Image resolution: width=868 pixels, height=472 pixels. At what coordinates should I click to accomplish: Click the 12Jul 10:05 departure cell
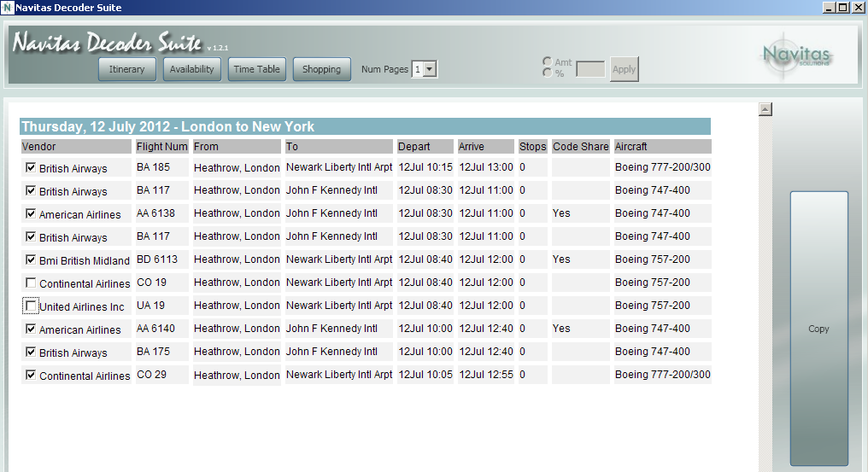point(425,375)
